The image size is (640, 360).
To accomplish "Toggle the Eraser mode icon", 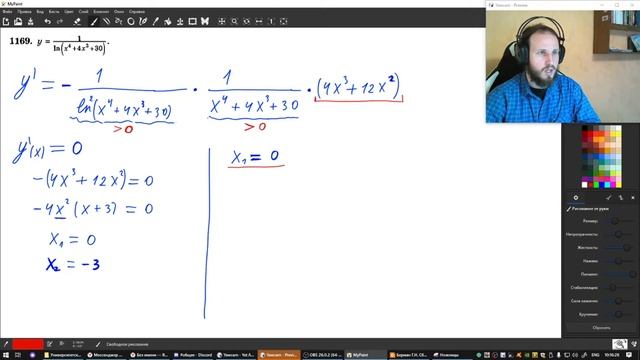I will (77, 21).
